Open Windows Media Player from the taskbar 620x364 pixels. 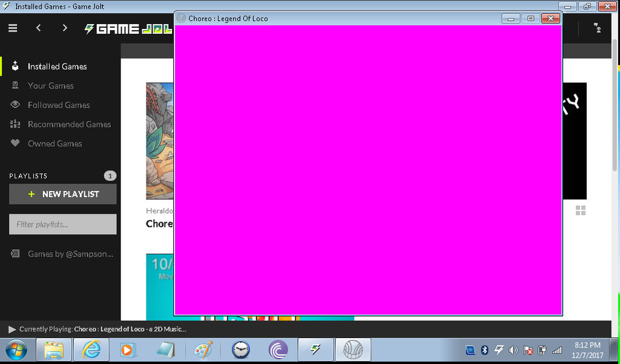(127, 349)
